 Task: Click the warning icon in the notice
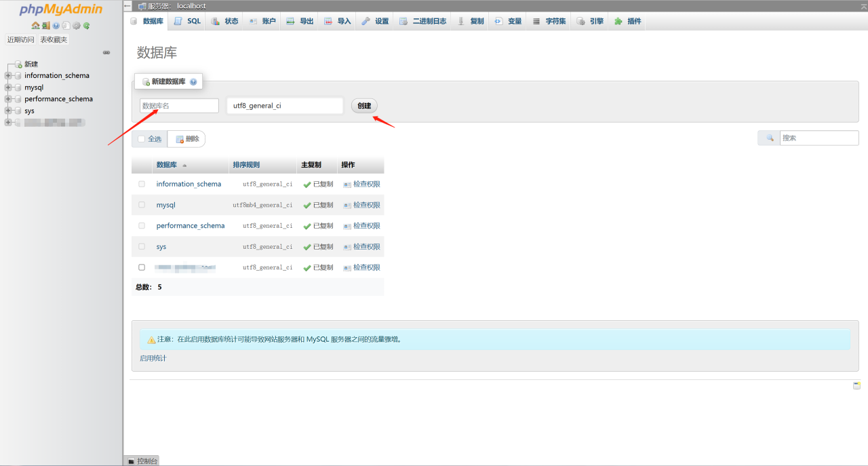[x=152, y=340]
